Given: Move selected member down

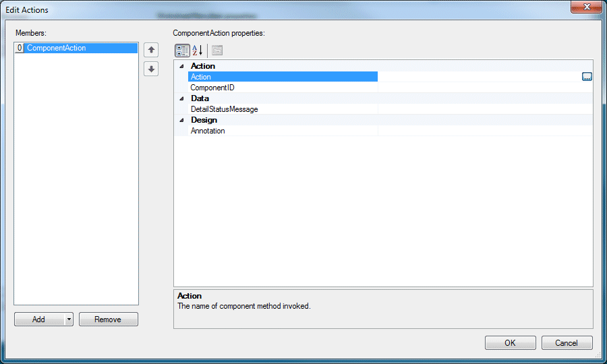Looking at the screenshot, I should pos(151,69).
